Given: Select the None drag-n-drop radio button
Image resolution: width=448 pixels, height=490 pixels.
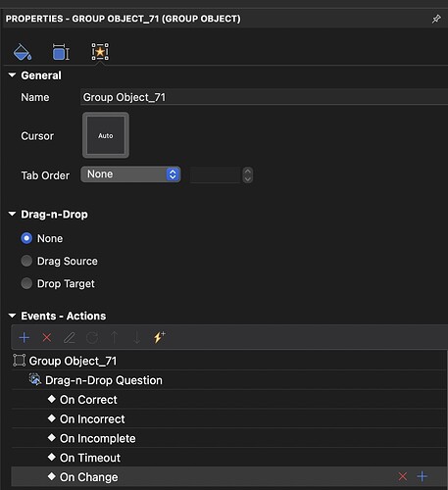Looking at the screenshot, I should [26, 238].
